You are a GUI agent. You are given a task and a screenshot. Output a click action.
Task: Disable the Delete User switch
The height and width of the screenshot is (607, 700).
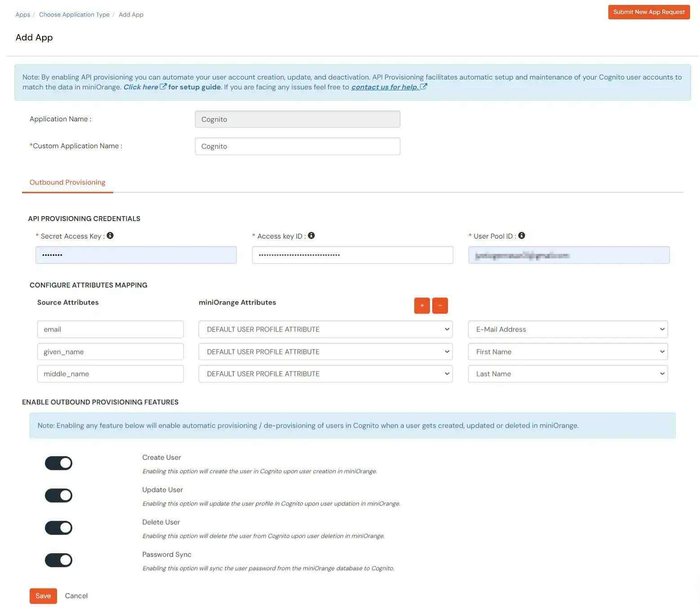tap(58, 528)
